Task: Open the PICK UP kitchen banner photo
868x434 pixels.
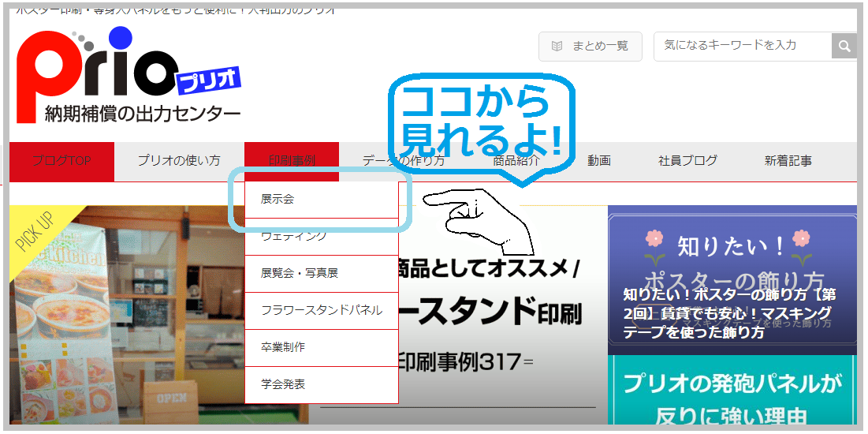Action: coord(127,315)
